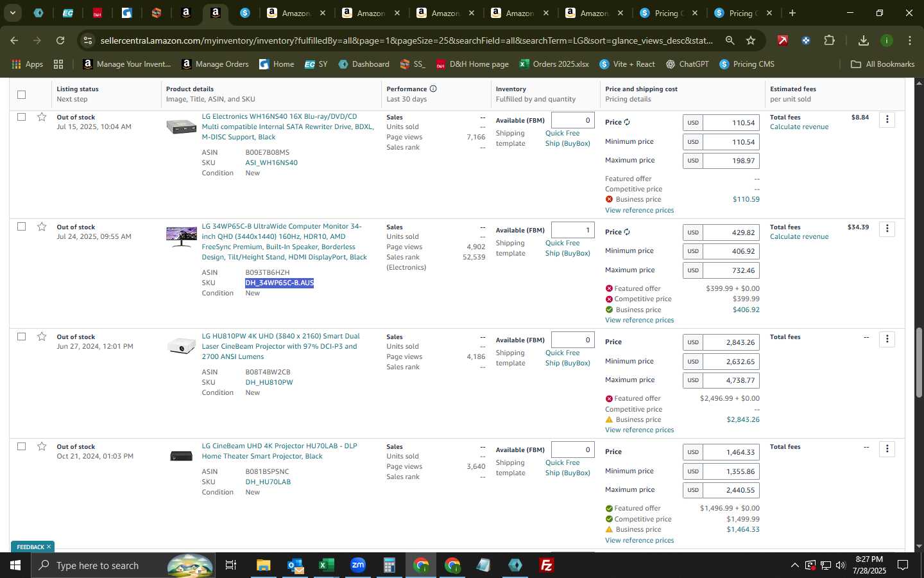Edit Minimum price field showing 1,355.86

click(731, 471)
